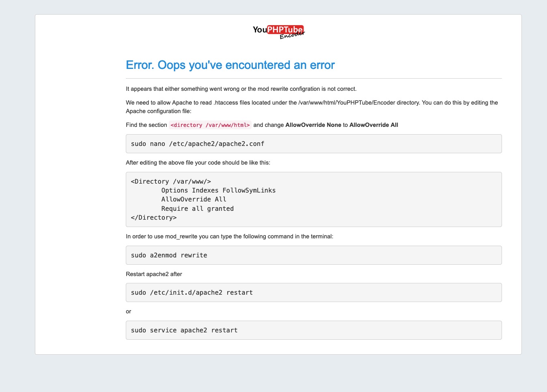Select the error heading text

(230, 65)
